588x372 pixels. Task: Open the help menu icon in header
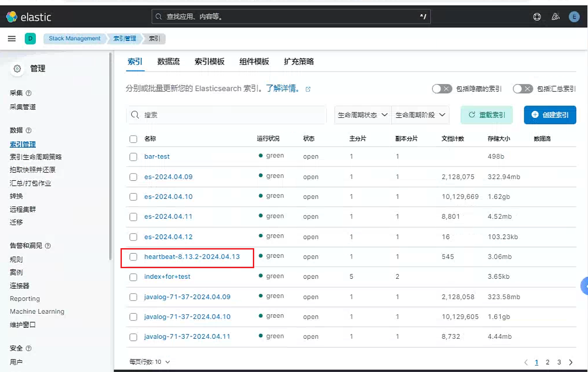pyautogui.click(x=537, y=17)
